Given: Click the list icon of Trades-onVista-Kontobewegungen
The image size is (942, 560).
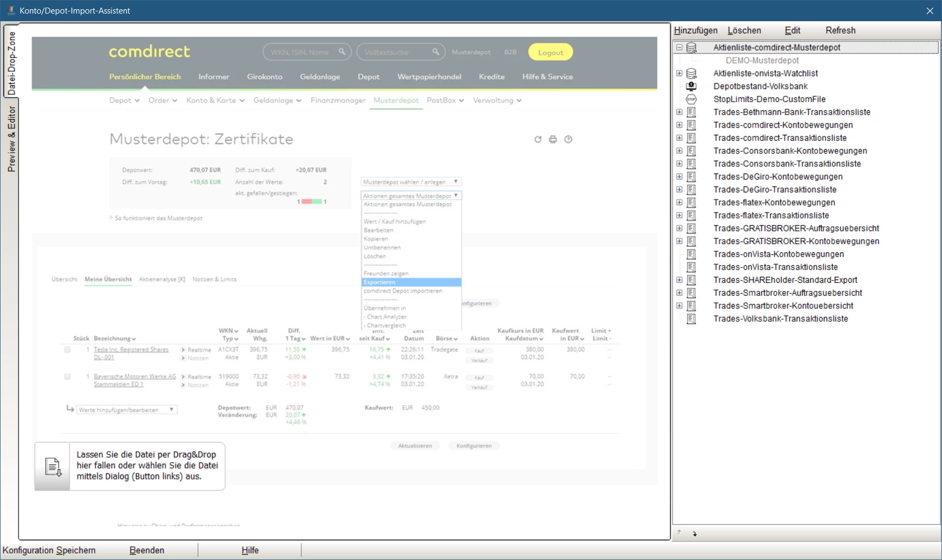Looking at the screenshot, I should point(691,254).
